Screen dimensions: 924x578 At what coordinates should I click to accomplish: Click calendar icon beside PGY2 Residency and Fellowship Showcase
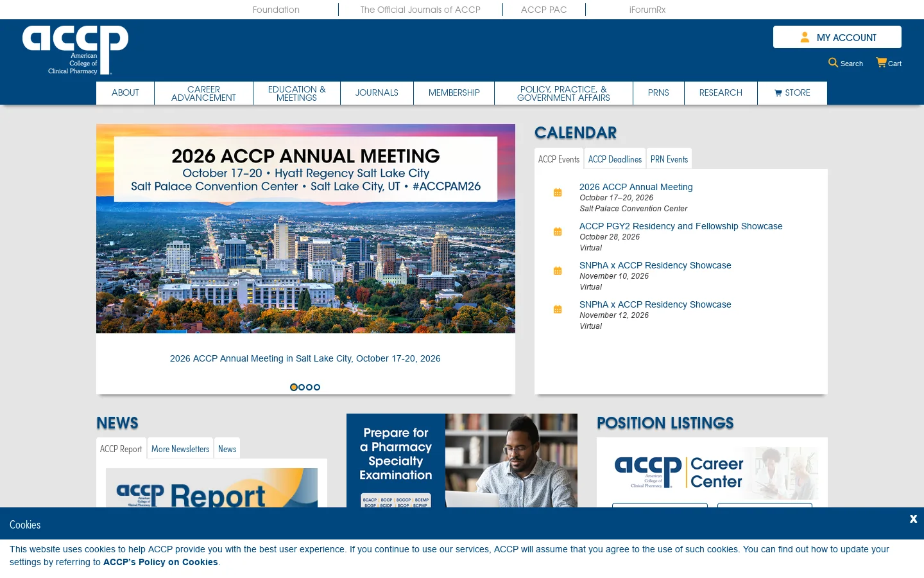(558, 231)
